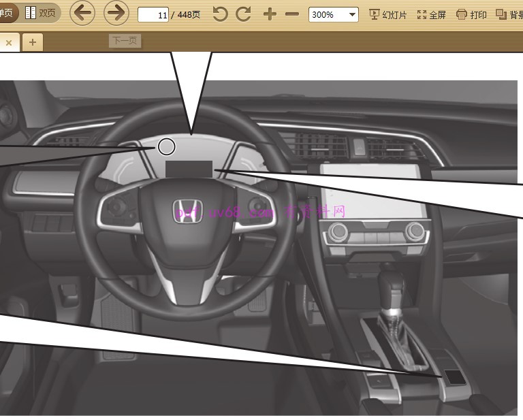
Task: Zoom out with the minus icon
Action: [292, 14]
